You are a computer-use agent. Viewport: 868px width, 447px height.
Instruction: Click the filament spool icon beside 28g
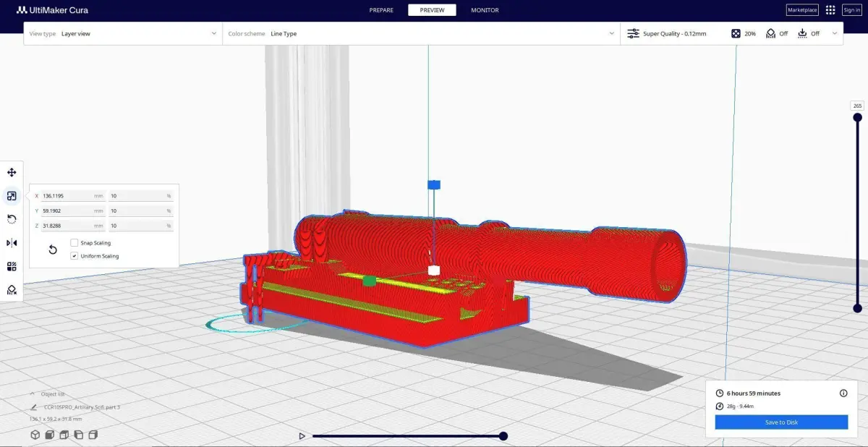click(x=719, y=406)
